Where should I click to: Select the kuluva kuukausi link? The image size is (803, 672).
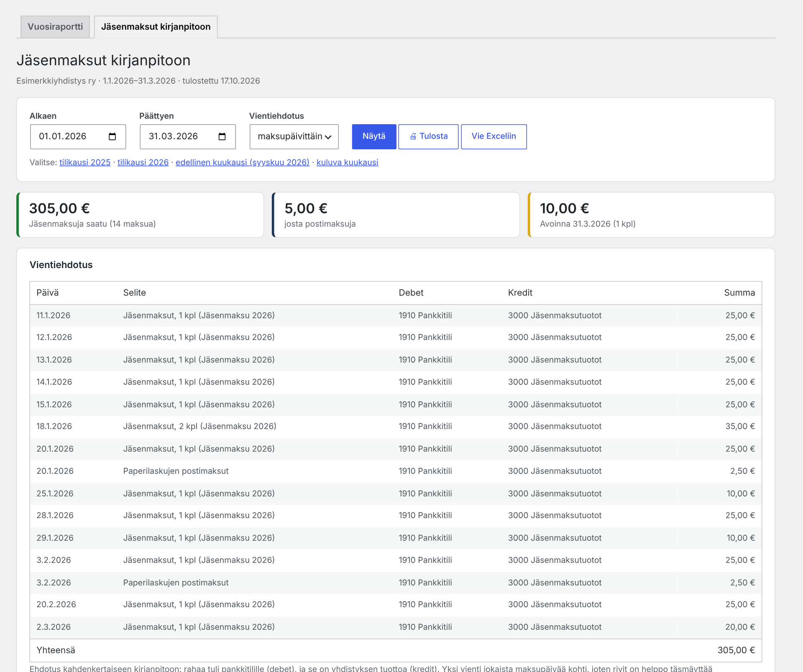point(347,162)
